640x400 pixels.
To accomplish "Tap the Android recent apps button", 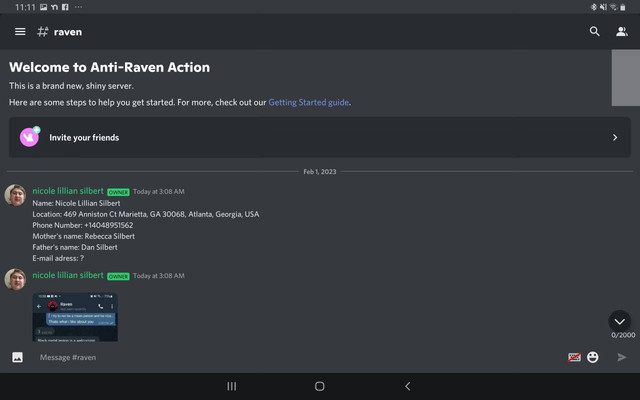I will coord(231,386).
